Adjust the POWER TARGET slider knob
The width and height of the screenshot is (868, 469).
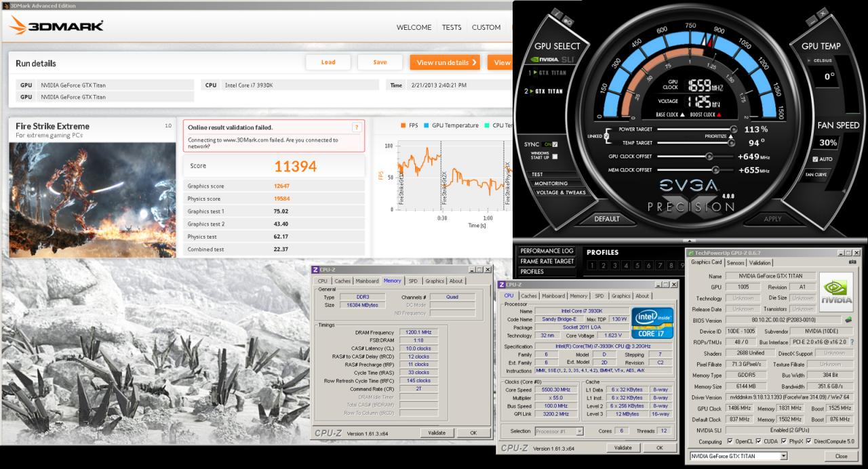733,129
